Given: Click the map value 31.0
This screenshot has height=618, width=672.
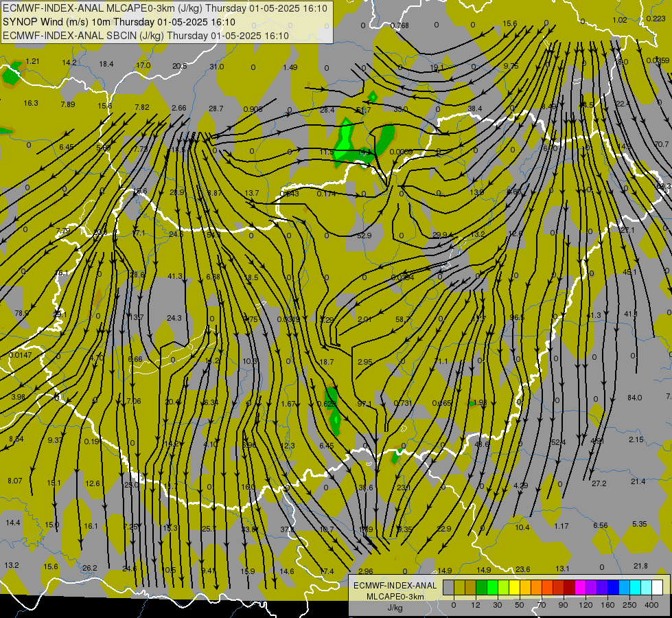Looking at the screenshot, I should 217,67.
